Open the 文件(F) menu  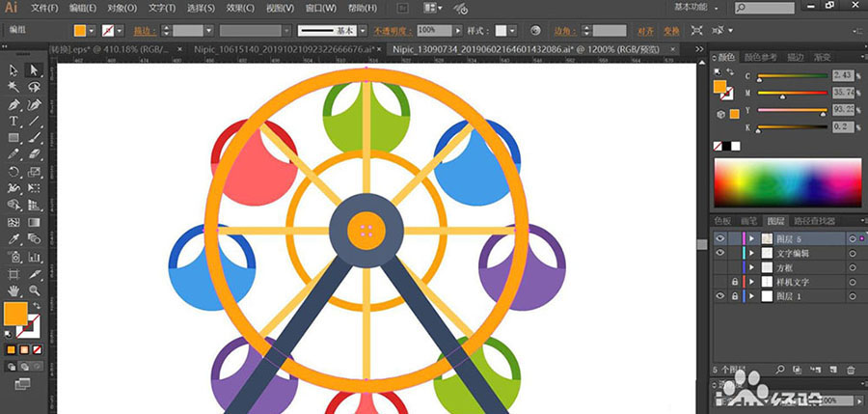(x=44, y=9)
